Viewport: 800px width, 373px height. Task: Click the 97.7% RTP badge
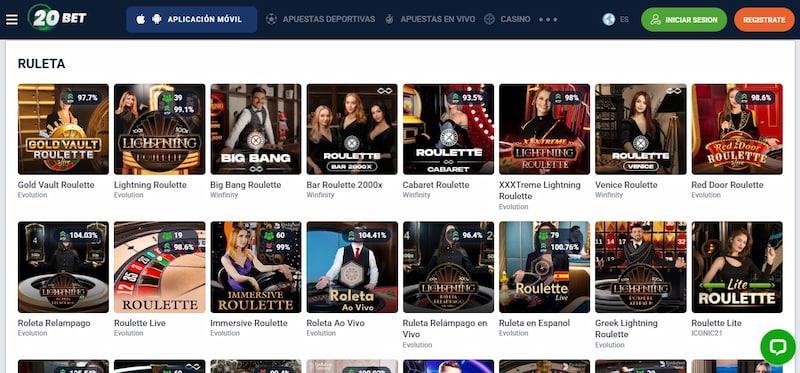(80, 97)
